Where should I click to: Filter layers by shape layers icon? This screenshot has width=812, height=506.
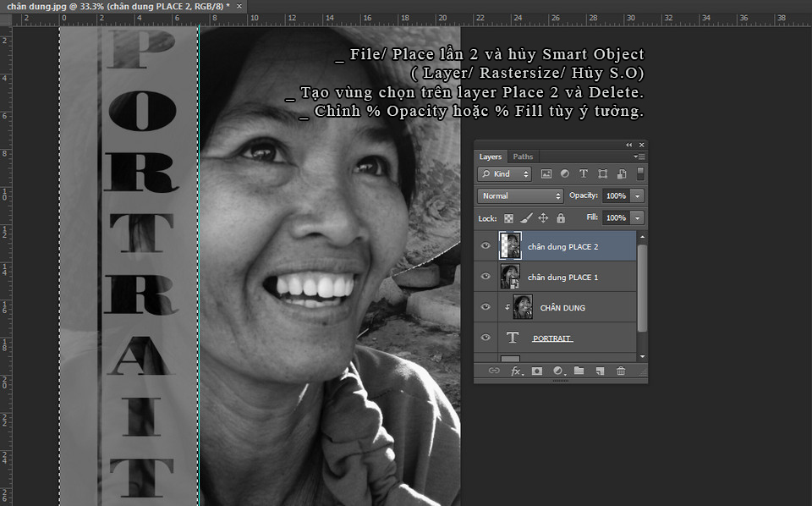tap(603, 174)
